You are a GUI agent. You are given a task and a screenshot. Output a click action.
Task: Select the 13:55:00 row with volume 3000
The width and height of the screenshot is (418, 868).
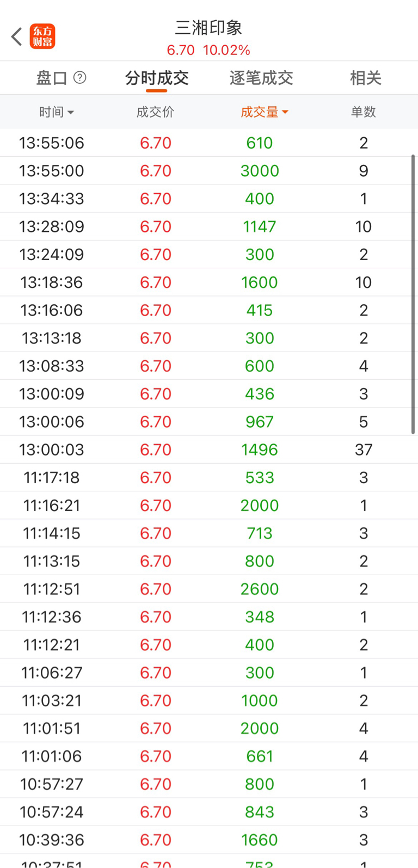pyautogui.click(x=209, y=171)
